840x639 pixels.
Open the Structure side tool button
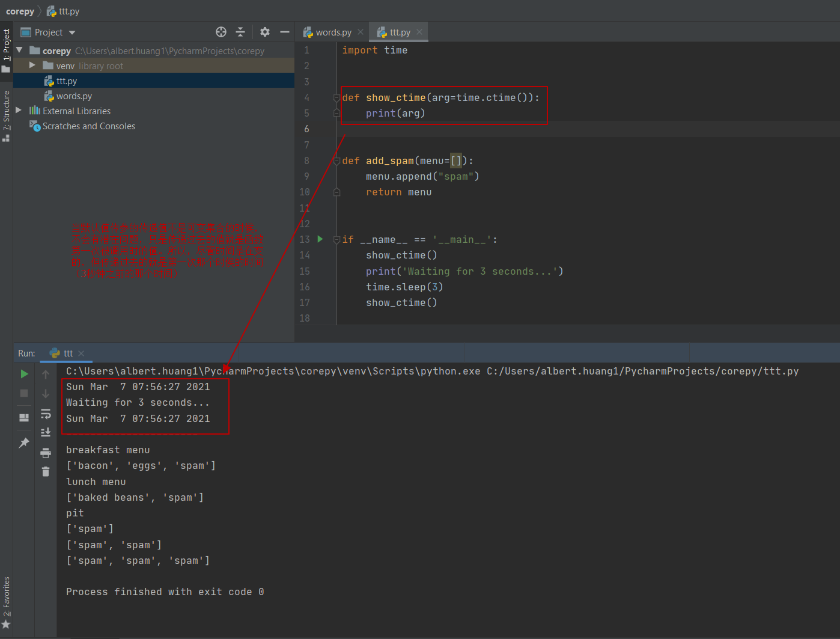point(6,115)
